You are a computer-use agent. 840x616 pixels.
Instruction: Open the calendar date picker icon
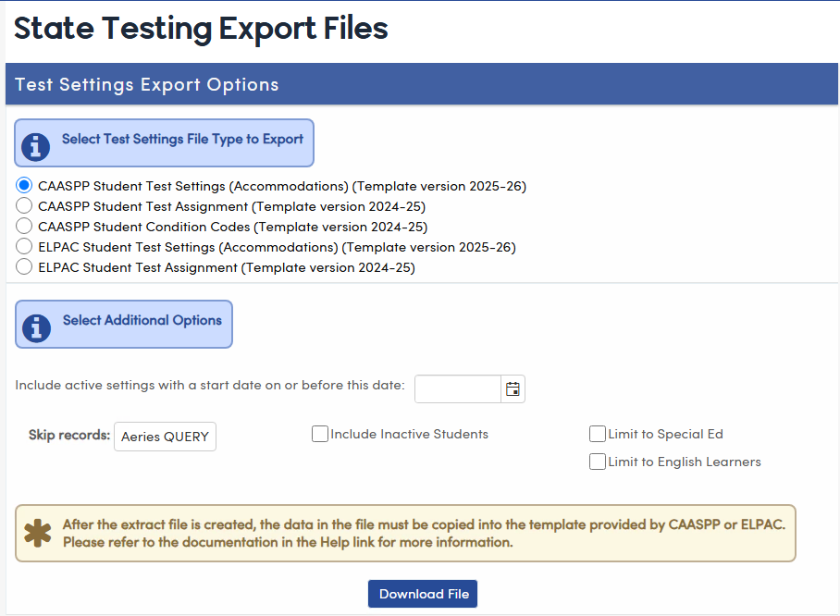click(513, 388)
